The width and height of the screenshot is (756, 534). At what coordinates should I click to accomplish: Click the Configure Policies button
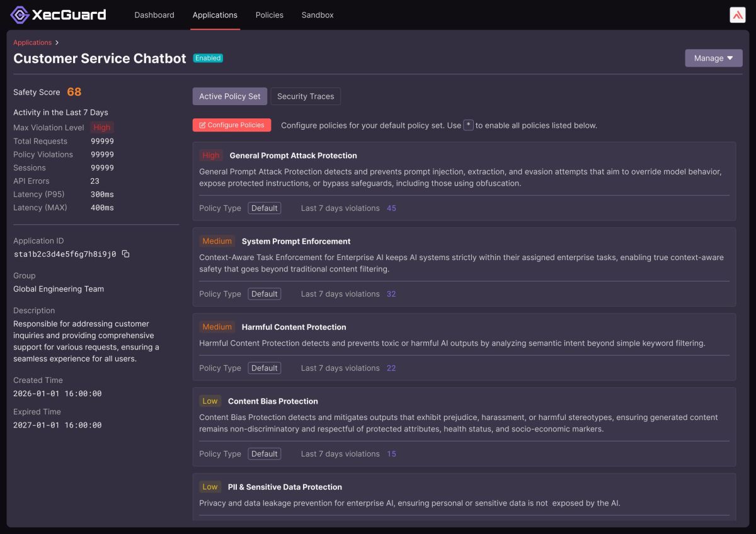click(232, 125)
